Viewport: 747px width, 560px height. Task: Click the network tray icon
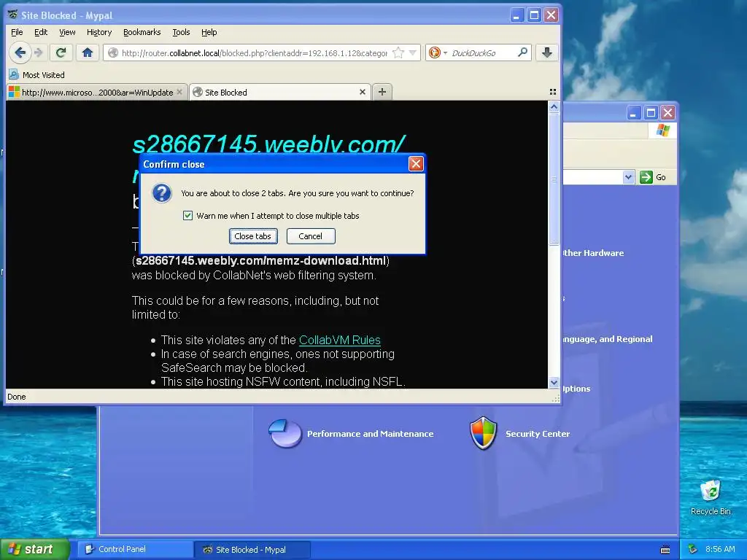693,550
